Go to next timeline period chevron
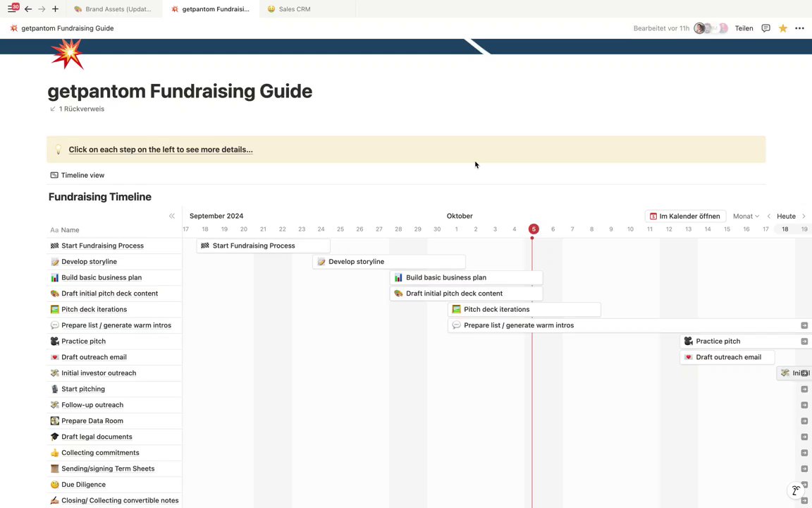 pyautogui.click(x=804, y=216)
